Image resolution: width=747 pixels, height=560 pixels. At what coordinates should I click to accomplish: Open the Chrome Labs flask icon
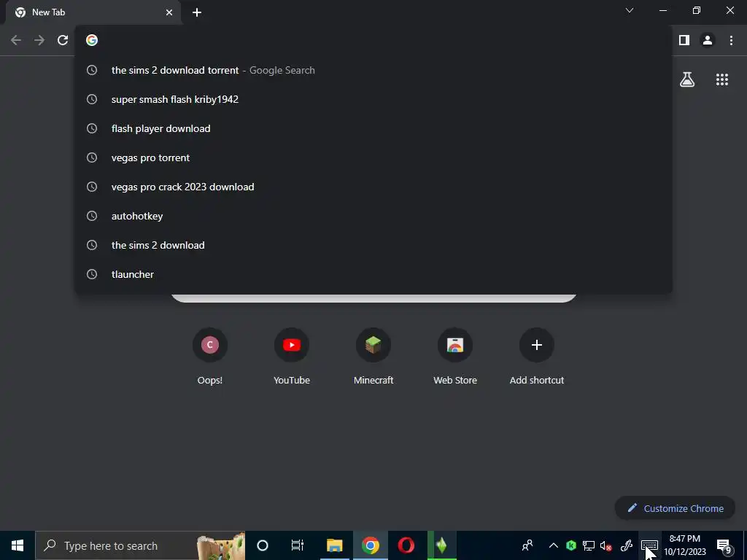tap(687, 79)
